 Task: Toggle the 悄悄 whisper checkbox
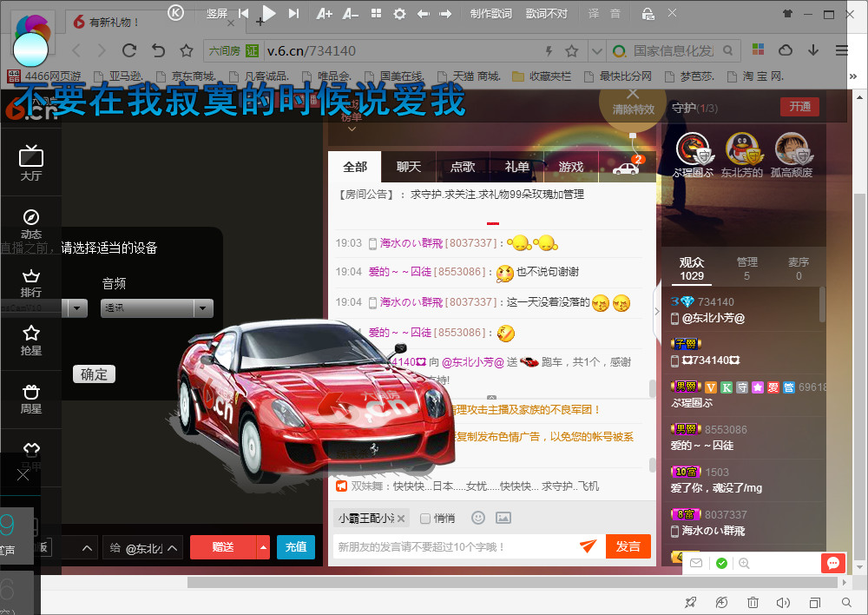[425, 519]
